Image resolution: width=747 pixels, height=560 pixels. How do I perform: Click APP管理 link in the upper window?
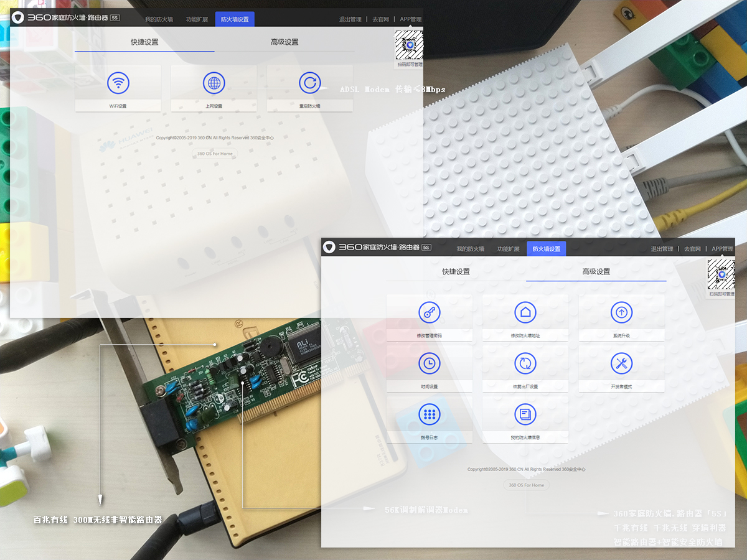point(410,19)
